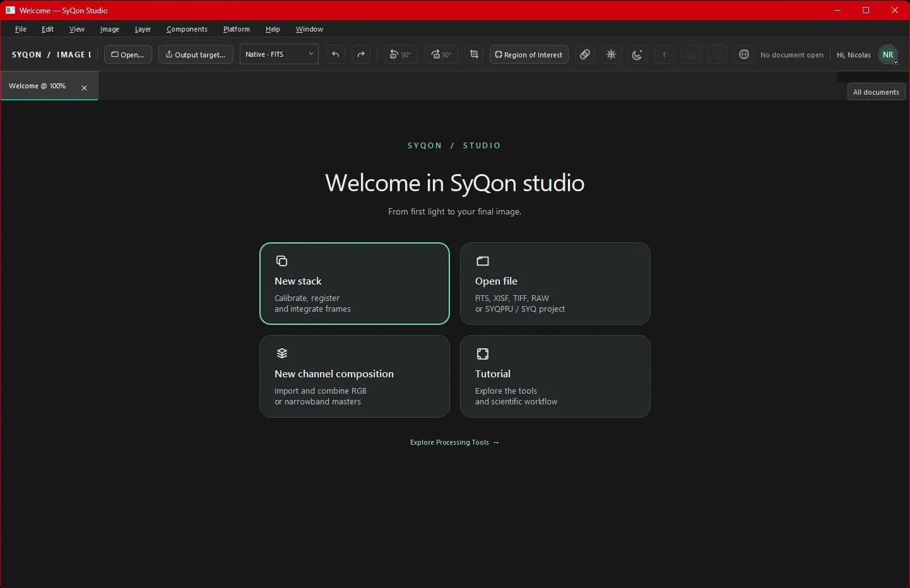Select the T text tool icon
This screenshot has width=910, height=588.
point(664,54)
